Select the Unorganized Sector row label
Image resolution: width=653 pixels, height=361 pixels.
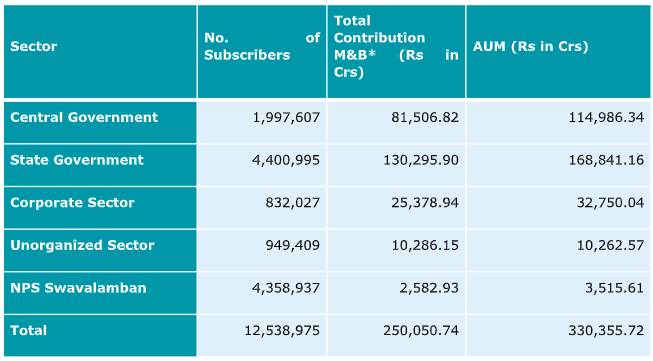click(82, 245)
